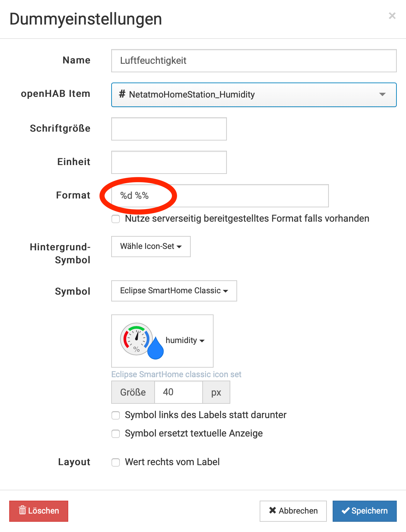Focus the Schriftgröße input field

169,129
